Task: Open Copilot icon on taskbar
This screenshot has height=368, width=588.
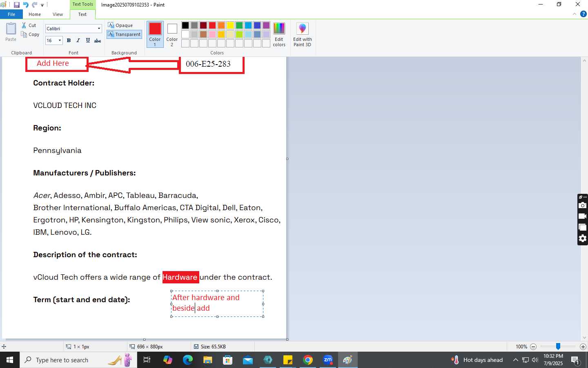Action: tap(168, 360)
